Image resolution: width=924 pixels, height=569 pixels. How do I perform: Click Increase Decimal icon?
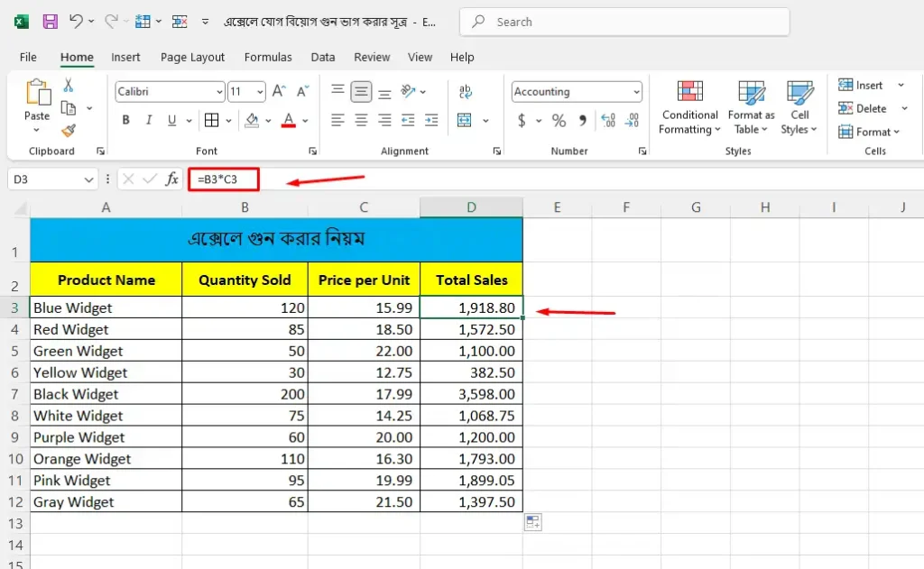[608, 120]
